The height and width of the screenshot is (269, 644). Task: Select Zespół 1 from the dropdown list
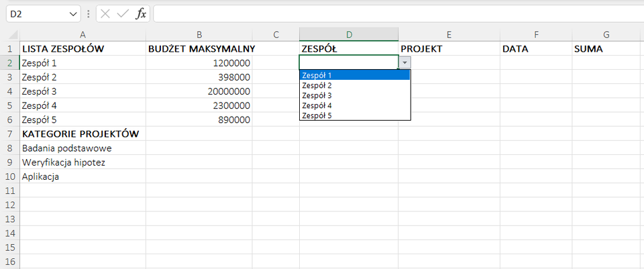pyautogui.click(x=354, y=75)
